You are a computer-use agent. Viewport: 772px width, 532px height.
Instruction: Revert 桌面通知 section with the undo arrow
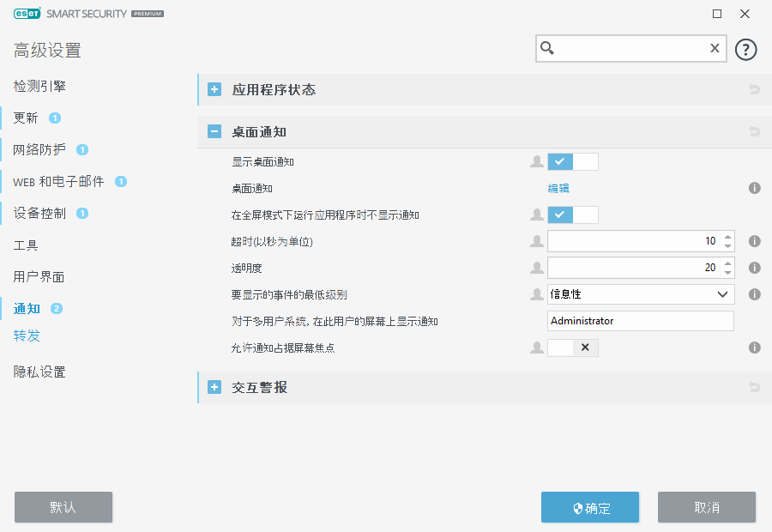coord(754,131)
